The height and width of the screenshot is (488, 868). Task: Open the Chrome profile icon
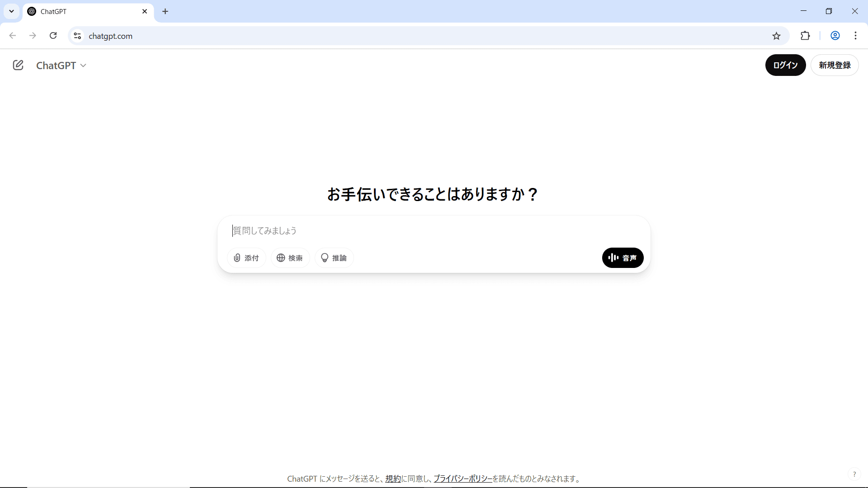pyautogui.click(x=835, y=36)
